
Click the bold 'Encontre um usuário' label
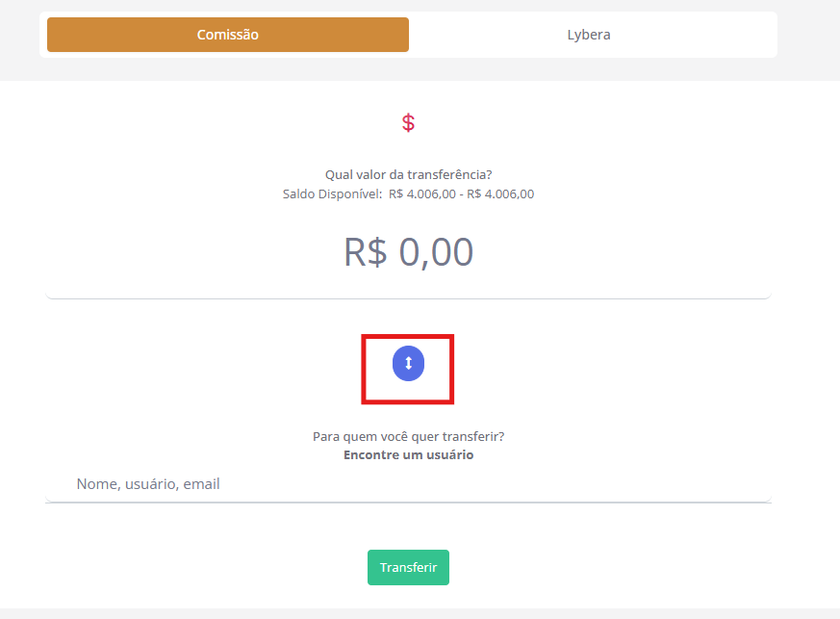pos(408,455)
